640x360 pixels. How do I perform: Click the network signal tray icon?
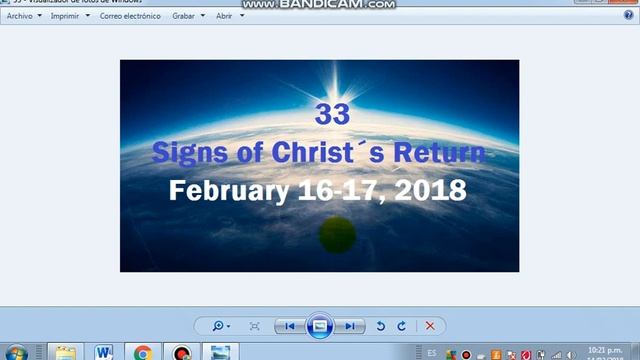(556, 356)
